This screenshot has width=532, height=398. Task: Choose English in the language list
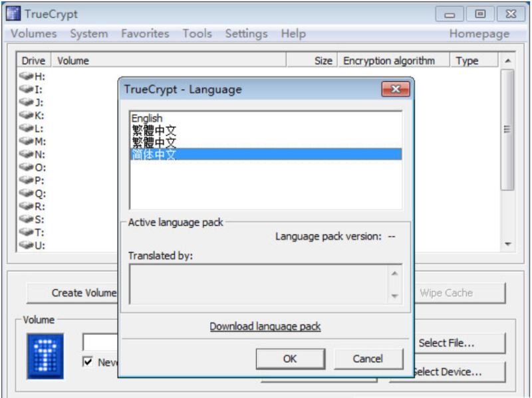tap(266, 118)
